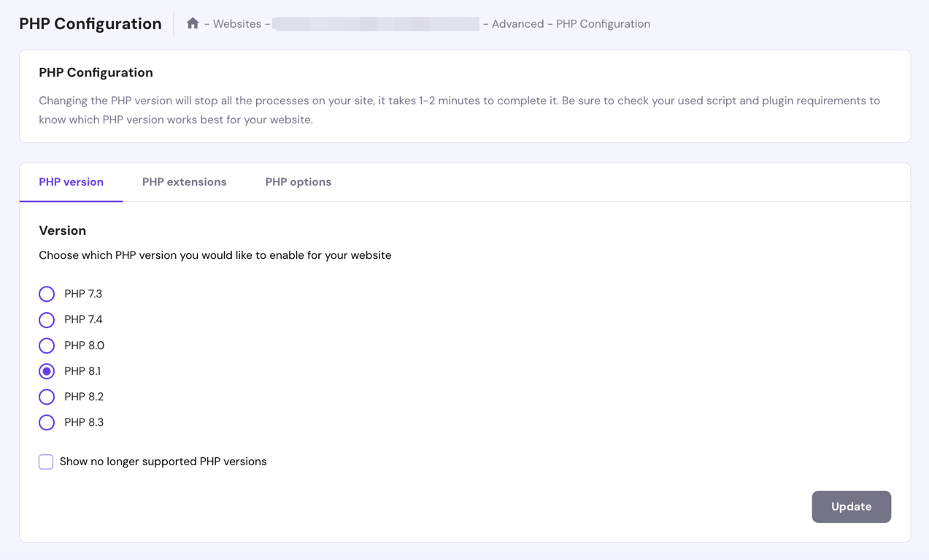The image size is (929, 560).
Task: Click the blurred website name in the breadcrumb
Action: (376, 23)
